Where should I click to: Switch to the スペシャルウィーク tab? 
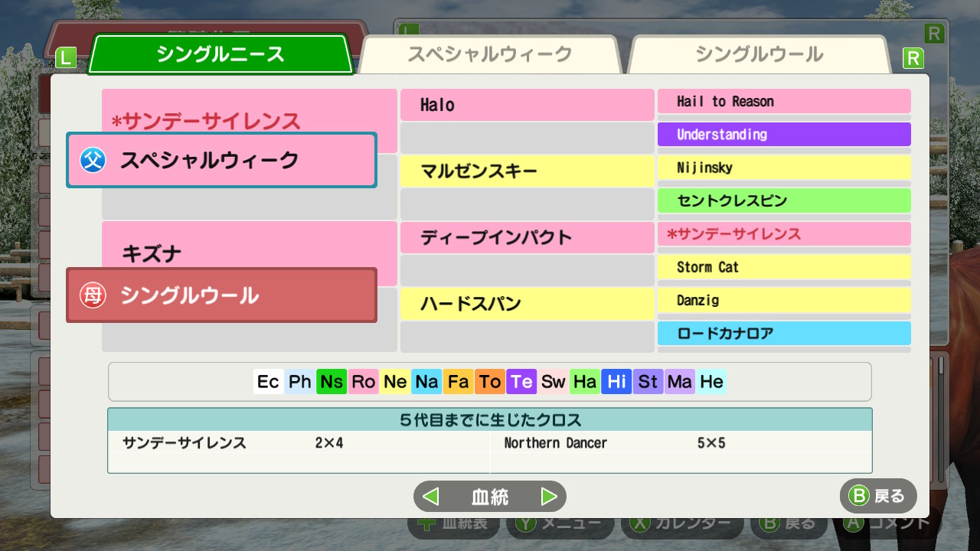(490, 54)
